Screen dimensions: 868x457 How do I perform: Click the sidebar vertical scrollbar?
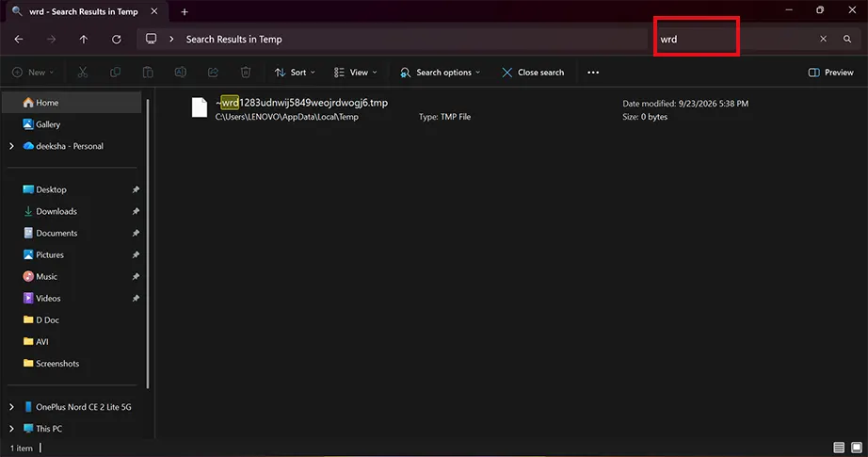coord(148,244)
